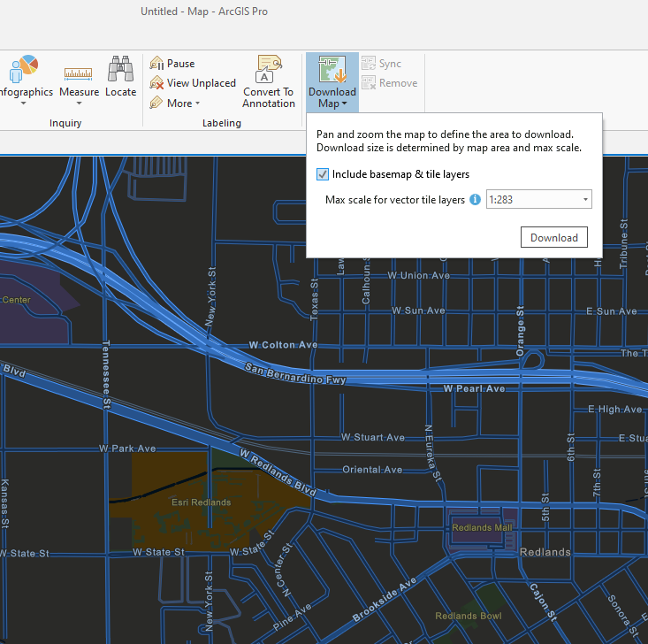The width and height of the screenshot is (648, 644).
Task: Click the Download button
Action: coord(553,237)
